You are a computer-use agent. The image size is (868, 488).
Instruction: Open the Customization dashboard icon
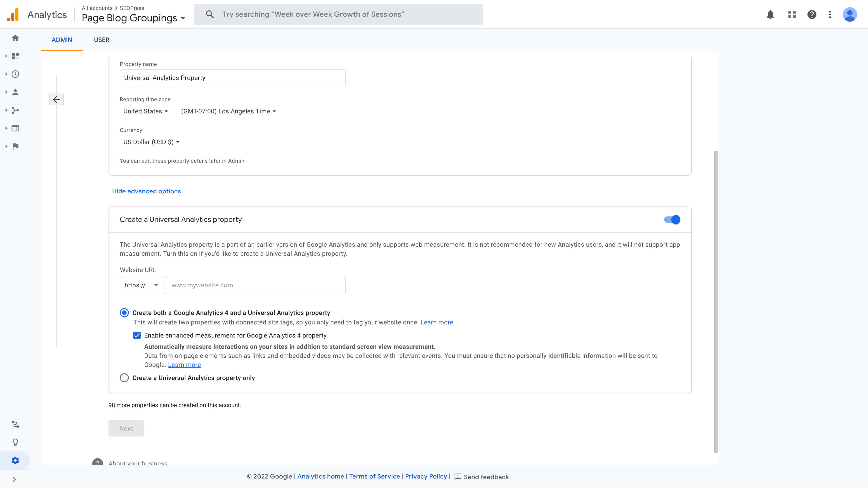pos(15,56)
